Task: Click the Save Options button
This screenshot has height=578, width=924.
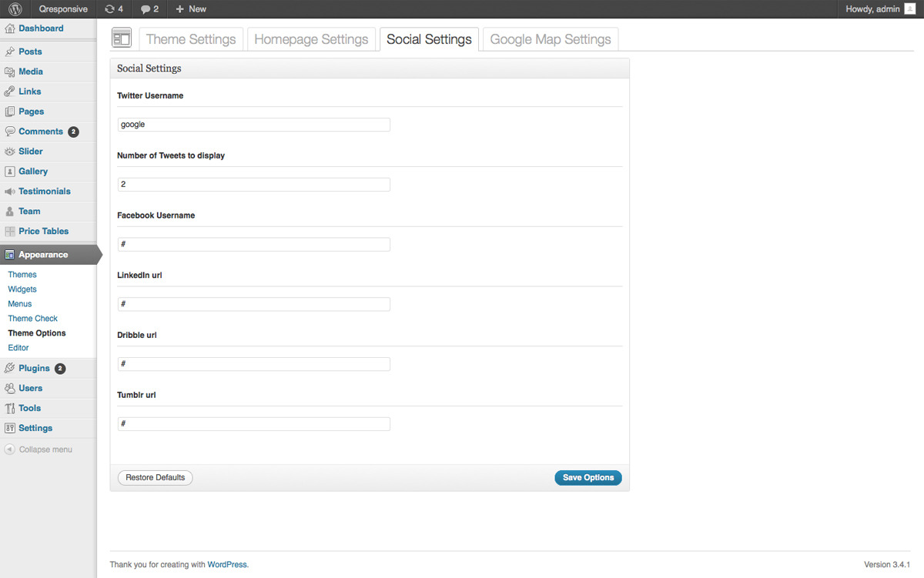Action: [x=588, y=478]
